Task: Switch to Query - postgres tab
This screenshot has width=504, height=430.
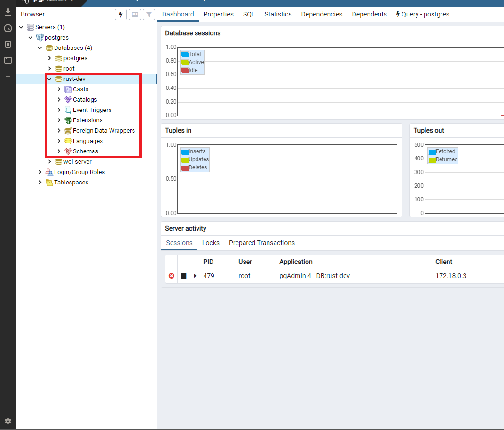Action: [425, 15]
